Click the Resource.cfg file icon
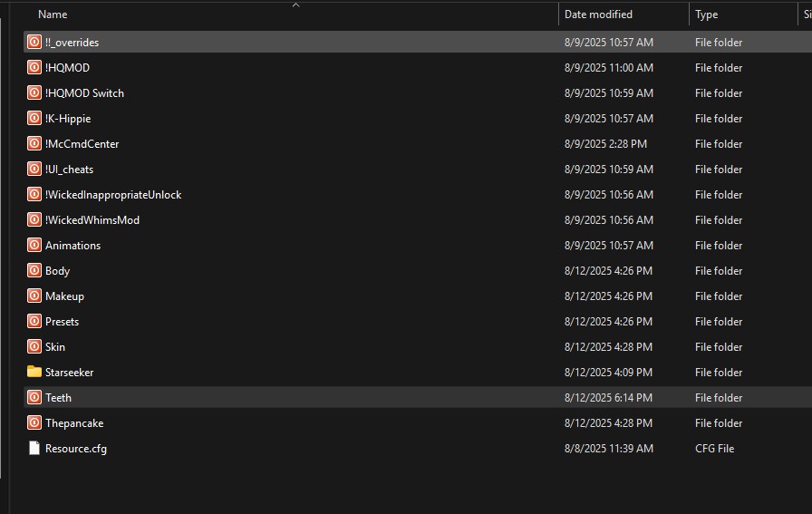The height and width of the screenshot is (514, 812). 34,448
